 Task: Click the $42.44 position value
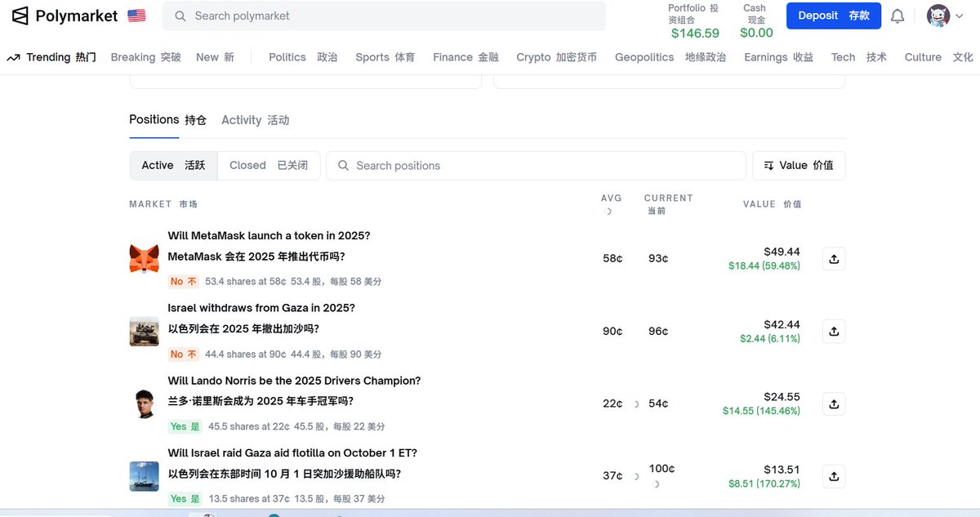pos(782,324)
